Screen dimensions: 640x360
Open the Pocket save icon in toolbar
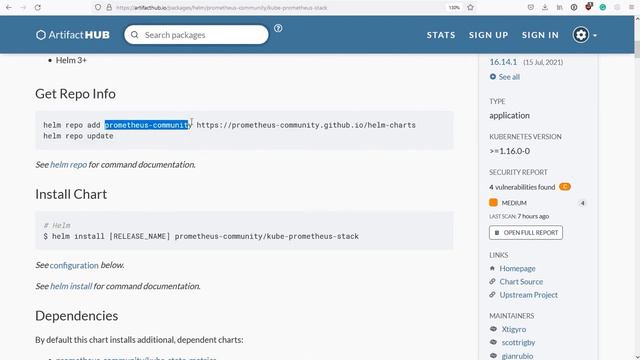click(531, 7)
